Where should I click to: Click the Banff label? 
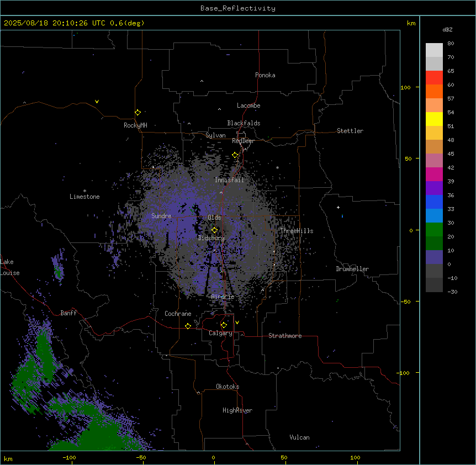point(68,313)
